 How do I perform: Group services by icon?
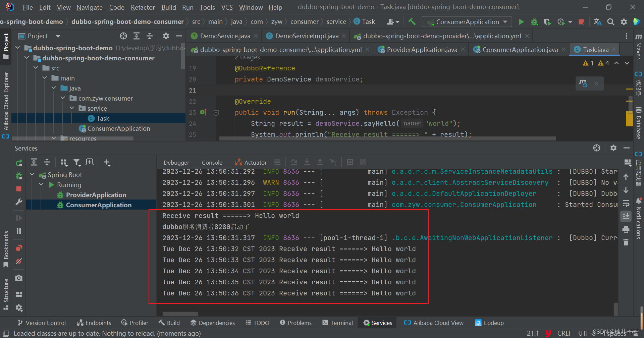(63, 162)
